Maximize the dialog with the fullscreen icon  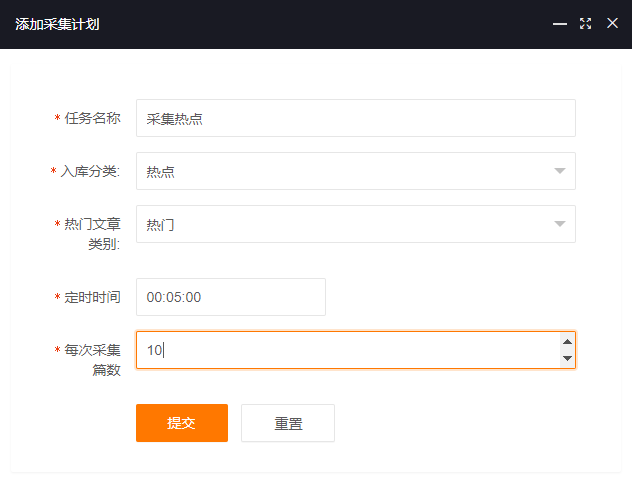586,24
